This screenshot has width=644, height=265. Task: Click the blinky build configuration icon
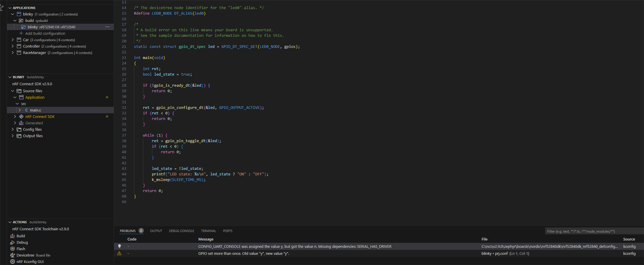(x=24, y=27)
